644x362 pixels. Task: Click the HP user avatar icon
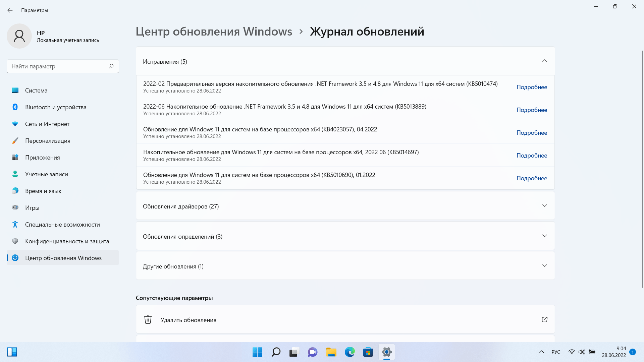click(19, 36)
